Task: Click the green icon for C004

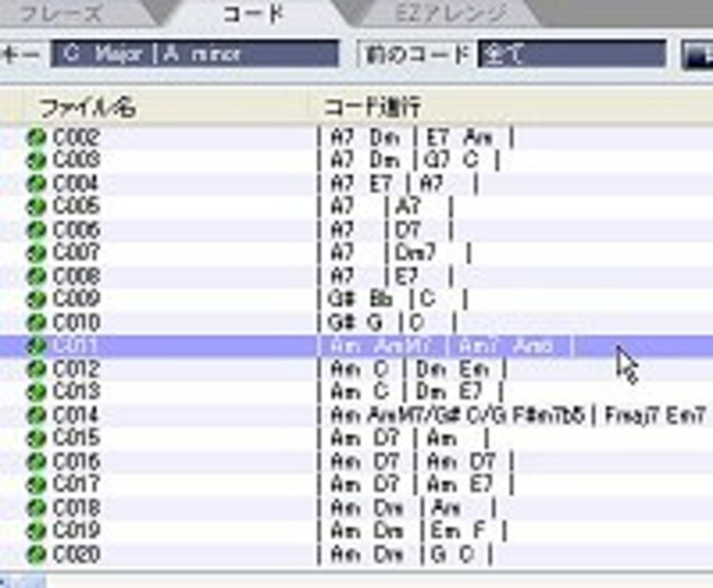Action: click(36, 184)
